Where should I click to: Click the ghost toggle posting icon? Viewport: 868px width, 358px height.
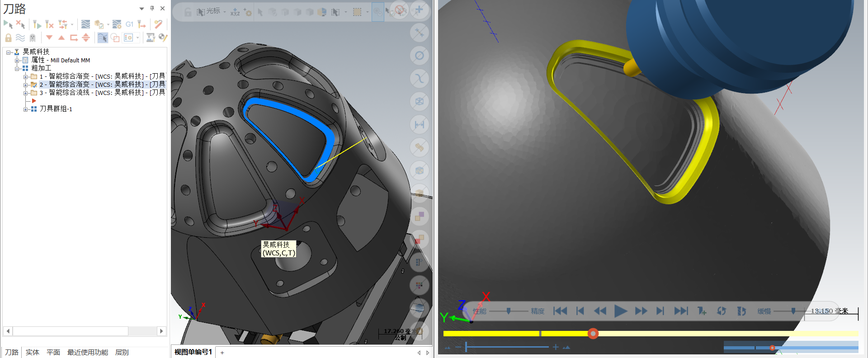click(32, 38)
